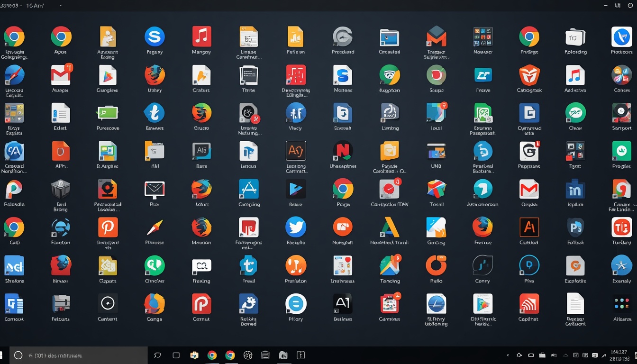
Task: Open the Ps shield icon labeled Eatbok
Action: click(575, 228)
